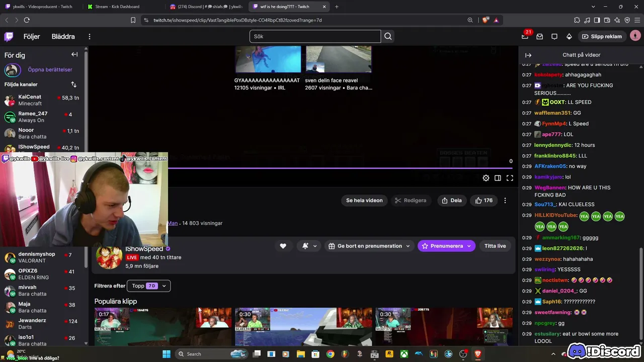Screen dimensions: 644x362
Task: Toggle theatre mode on clip player
Action: [x=498, y=178]
